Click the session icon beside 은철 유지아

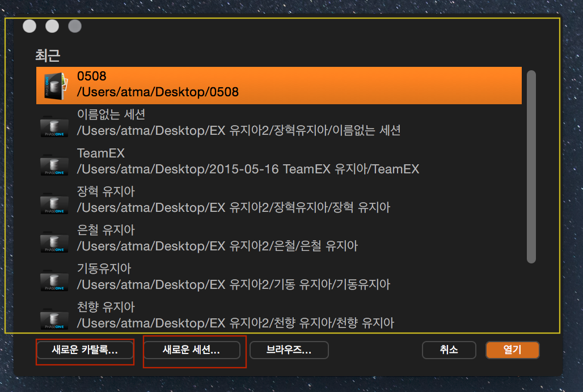(x=54, y=240)
